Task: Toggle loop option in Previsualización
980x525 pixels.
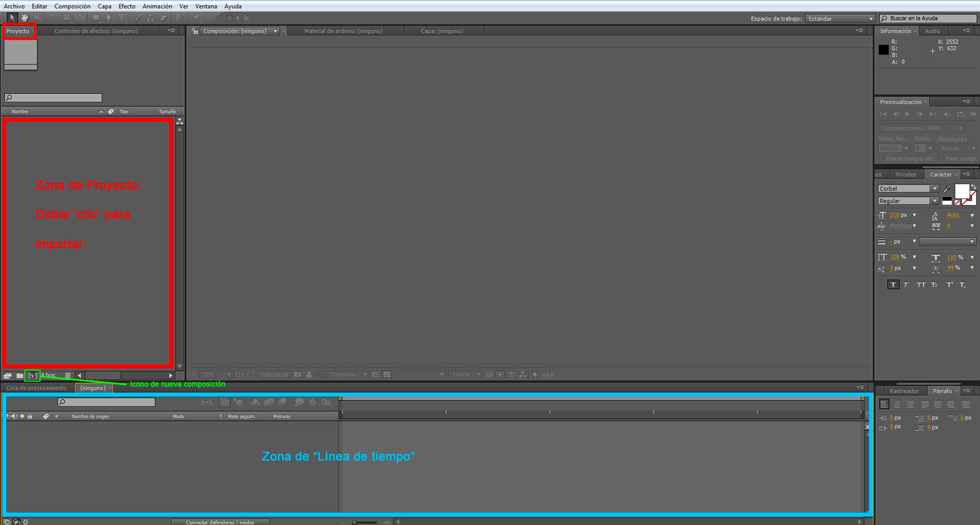Action: click(960, 114)
